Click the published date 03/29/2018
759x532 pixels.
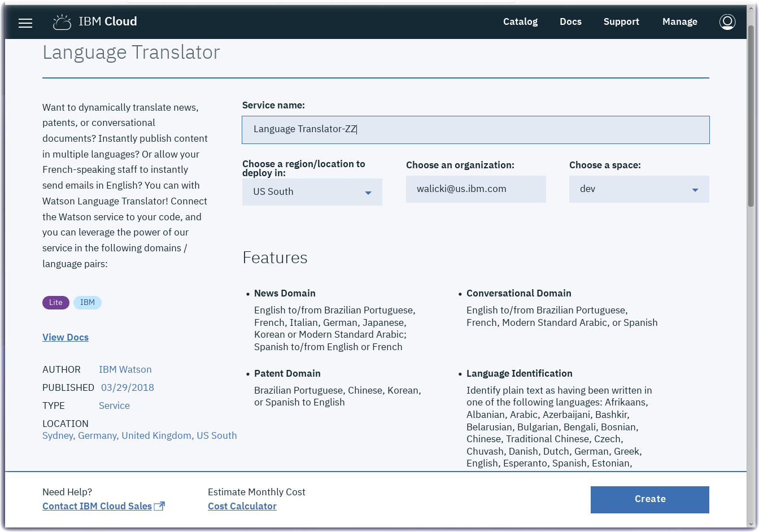point(128,387)
